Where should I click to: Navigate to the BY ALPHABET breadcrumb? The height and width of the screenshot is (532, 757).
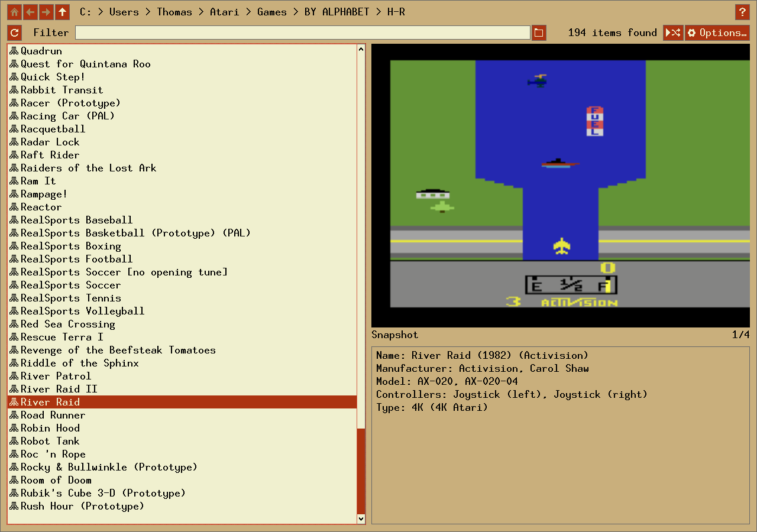(x=337, y=12)
